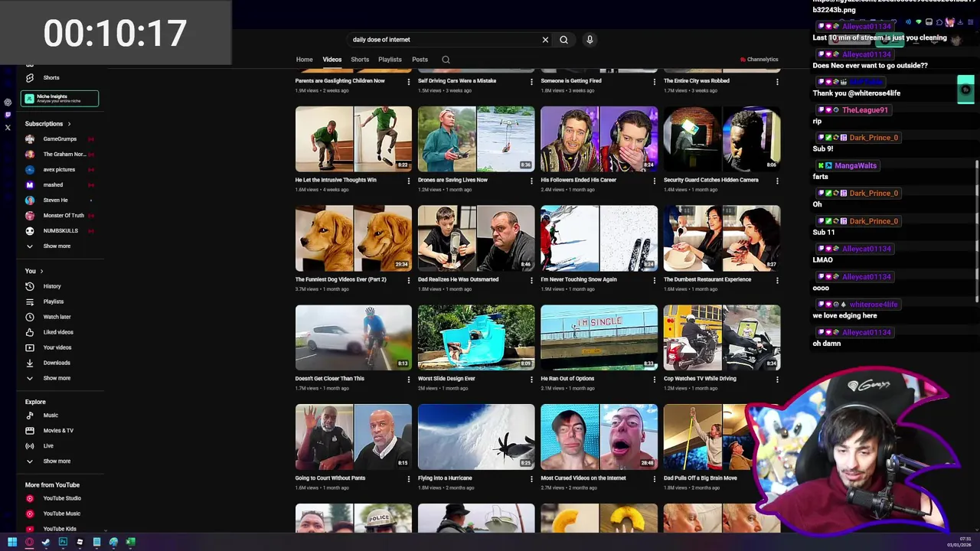This screenshot has height=551, width=980.
Task: Open menu for Funniest Dog Videos Ever
Action: coord(408,280)
